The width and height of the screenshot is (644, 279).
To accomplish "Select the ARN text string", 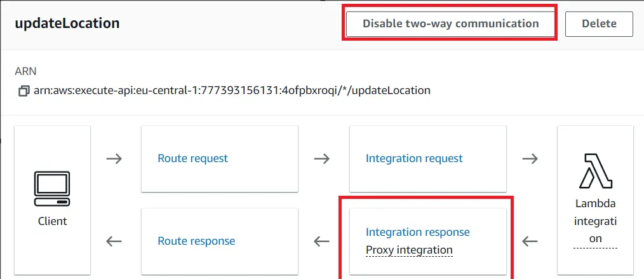I will coord(232,90).
